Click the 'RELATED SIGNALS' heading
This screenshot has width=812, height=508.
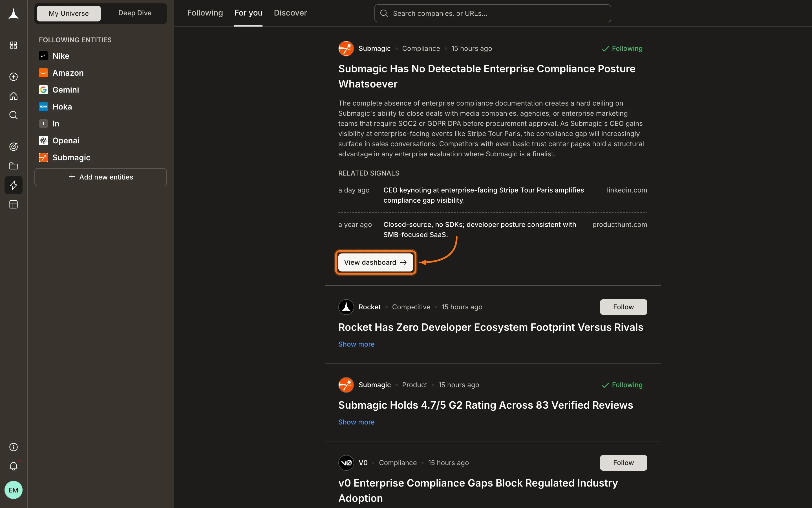coord(369,173)
